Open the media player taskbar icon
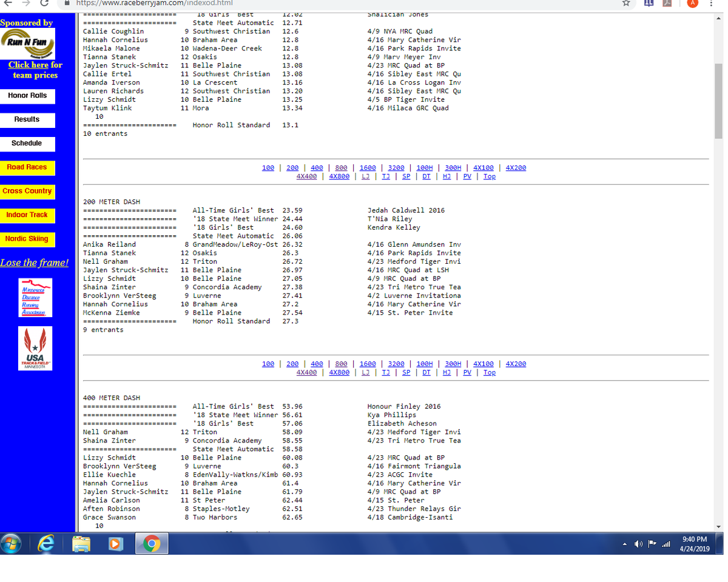 pos(116,544)
